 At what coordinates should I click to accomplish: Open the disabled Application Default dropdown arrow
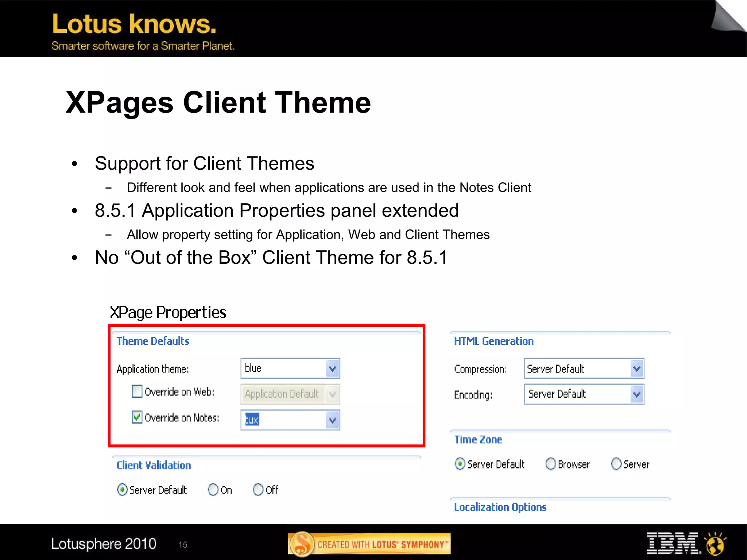point(332,394)
